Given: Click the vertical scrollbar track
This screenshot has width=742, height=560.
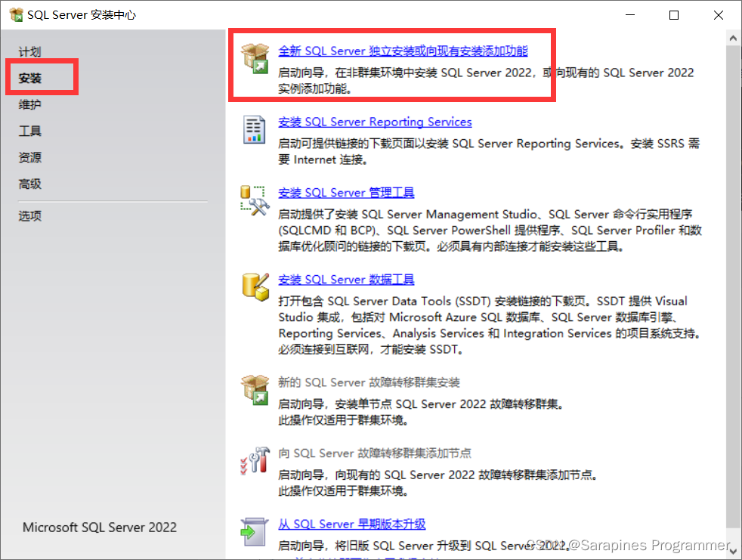Looking at the screenshot, I should pos(733,295).
